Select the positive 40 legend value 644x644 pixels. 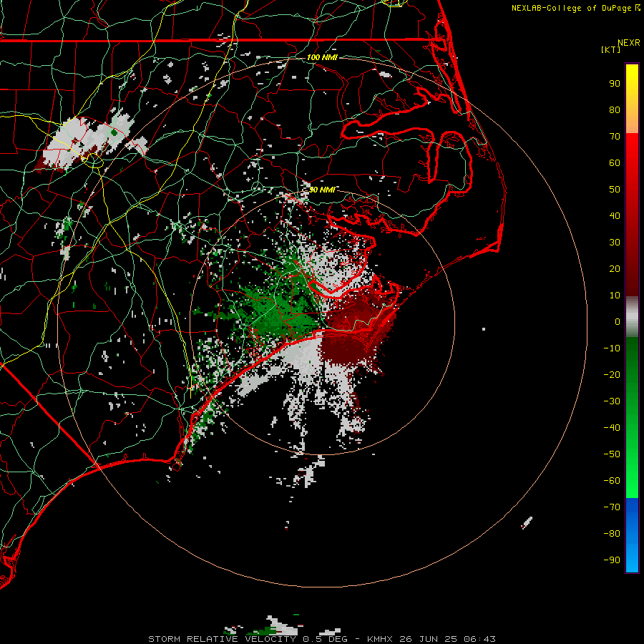(615, 216)
